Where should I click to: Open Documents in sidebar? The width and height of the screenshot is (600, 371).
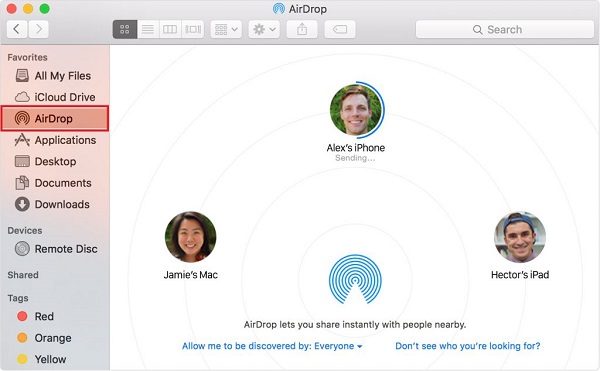click(55, 183)
